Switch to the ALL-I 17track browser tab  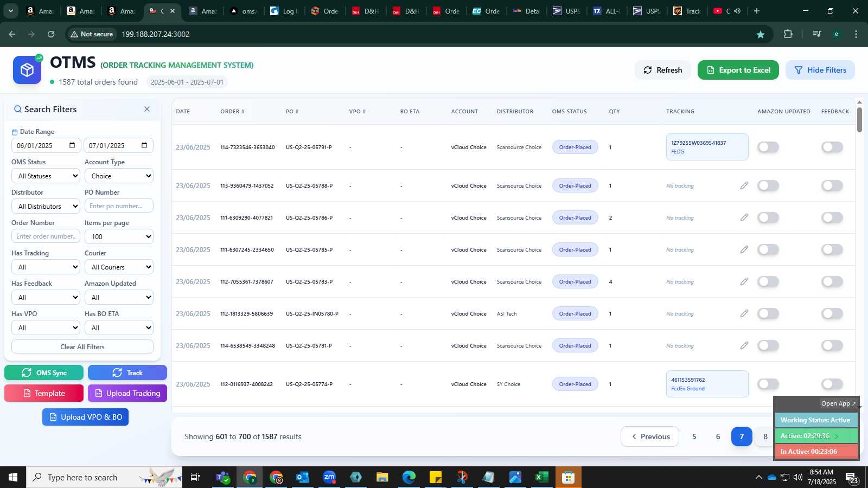(x=606, y=11)
